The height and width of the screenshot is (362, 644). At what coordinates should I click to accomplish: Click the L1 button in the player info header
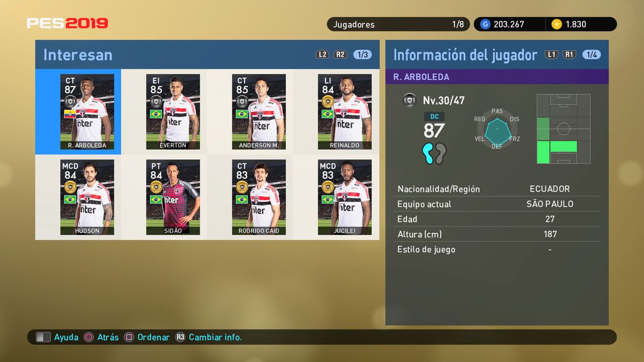pos(551,54)
